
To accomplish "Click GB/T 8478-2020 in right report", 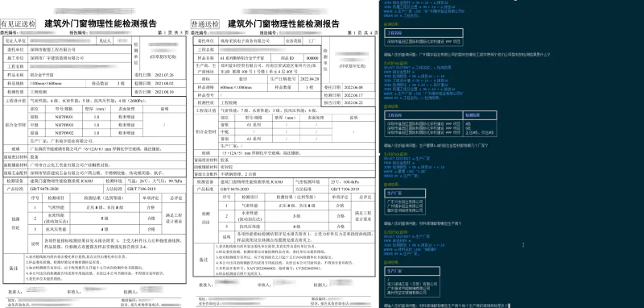I will 233,189.
